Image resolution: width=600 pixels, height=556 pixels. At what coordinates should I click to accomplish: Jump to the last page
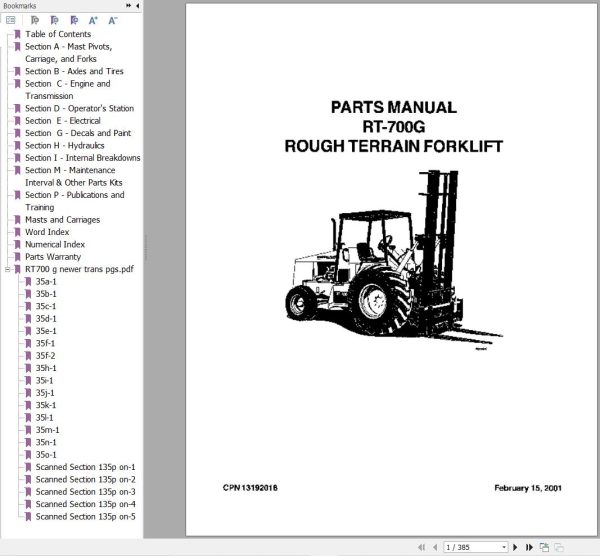(529, 547)
